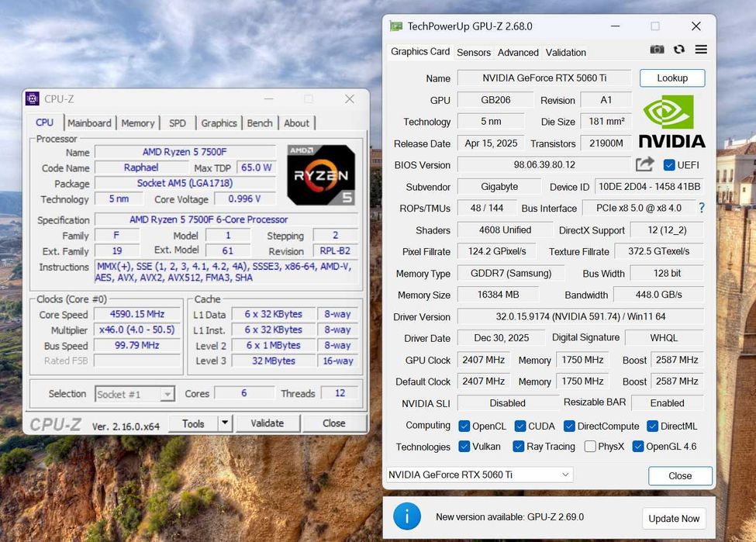The height and width of the screenshot is (542, 756).
Task: Click the Tools button in CPU-Z
Action: pyautogui.click(x=193, y=423)
